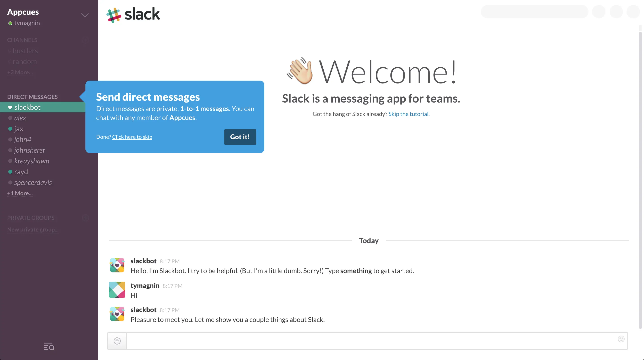Select the hustlers channel

25,50
